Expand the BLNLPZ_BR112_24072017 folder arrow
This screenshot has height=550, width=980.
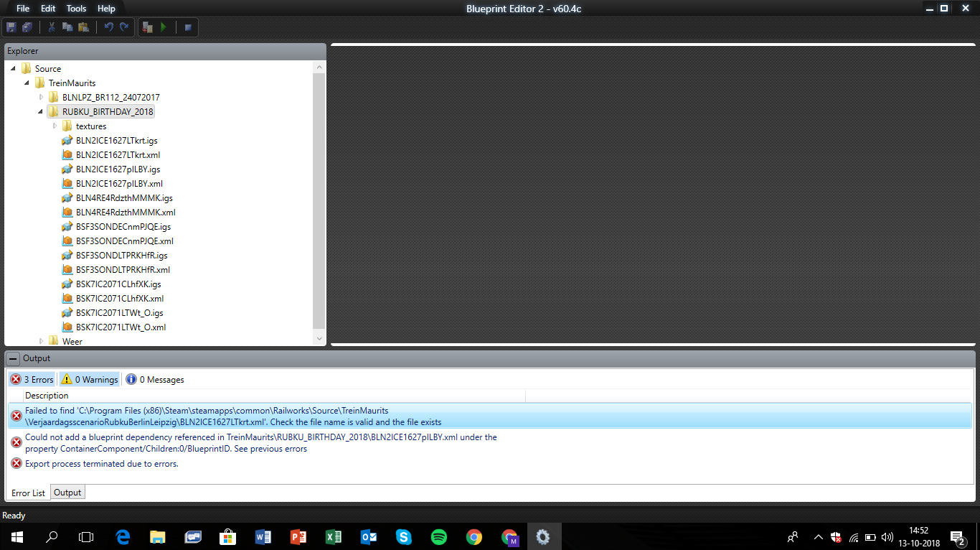coord(41,97)
